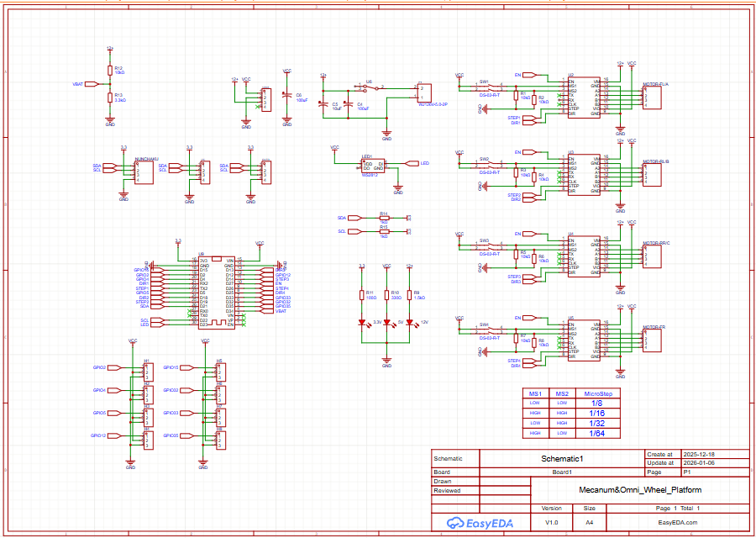Screen dimensions: 756x538
Task: Click the 'Page 1 Total 1' cell
Action: point(677,508)
